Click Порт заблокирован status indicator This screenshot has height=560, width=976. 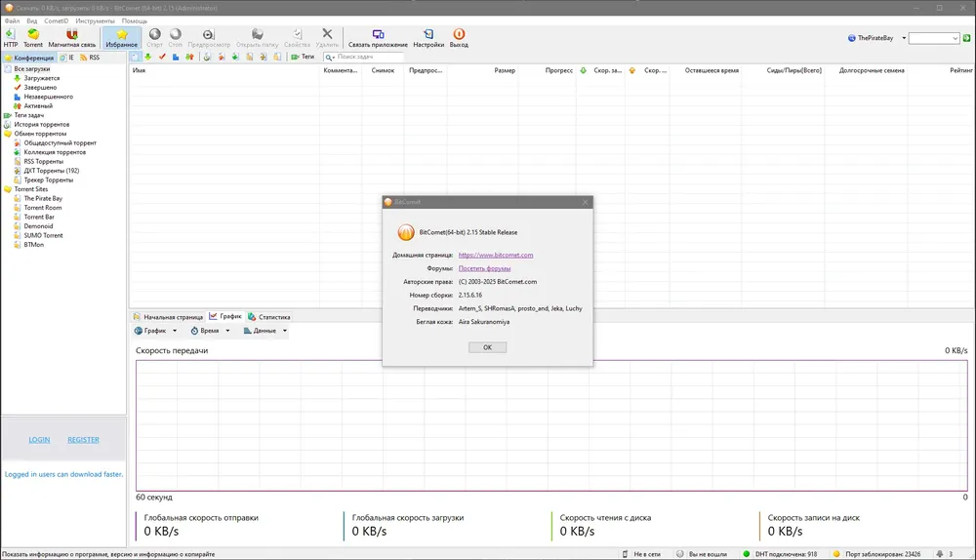coord(877,554)
